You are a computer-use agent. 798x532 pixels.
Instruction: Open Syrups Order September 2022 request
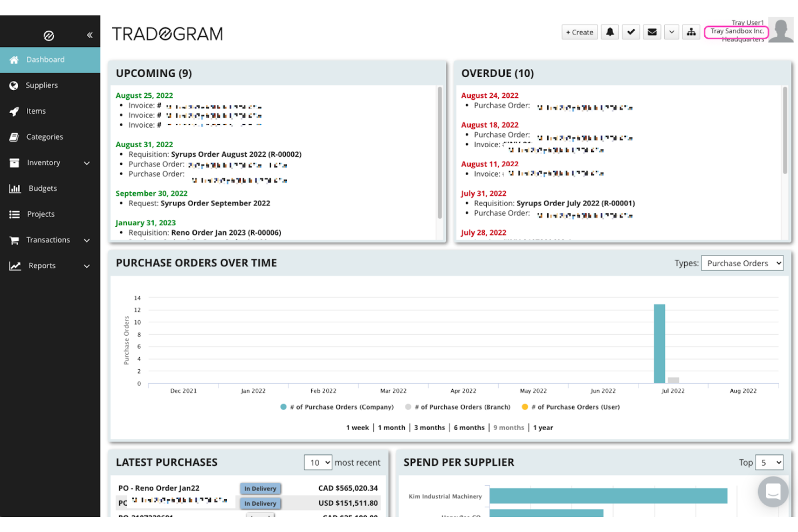coord(215,204)
